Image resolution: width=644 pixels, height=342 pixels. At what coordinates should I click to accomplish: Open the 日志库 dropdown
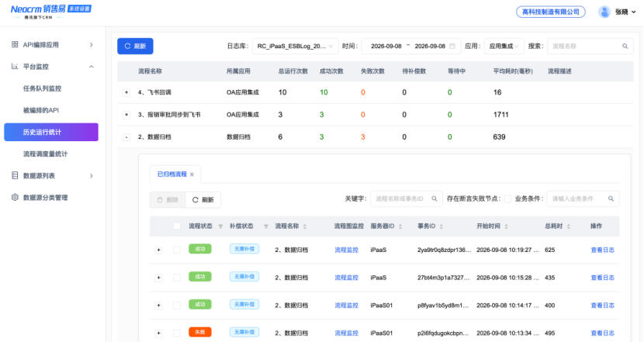[296, 46]
